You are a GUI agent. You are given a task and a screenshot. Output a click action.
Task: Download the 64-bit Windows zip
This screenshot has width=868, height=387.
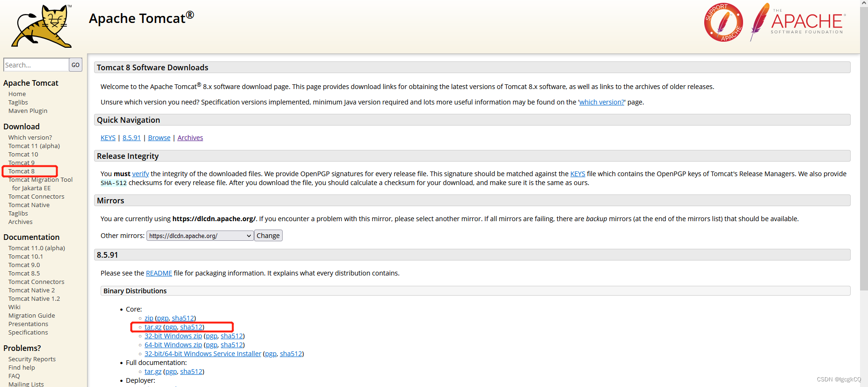[173, 345]
